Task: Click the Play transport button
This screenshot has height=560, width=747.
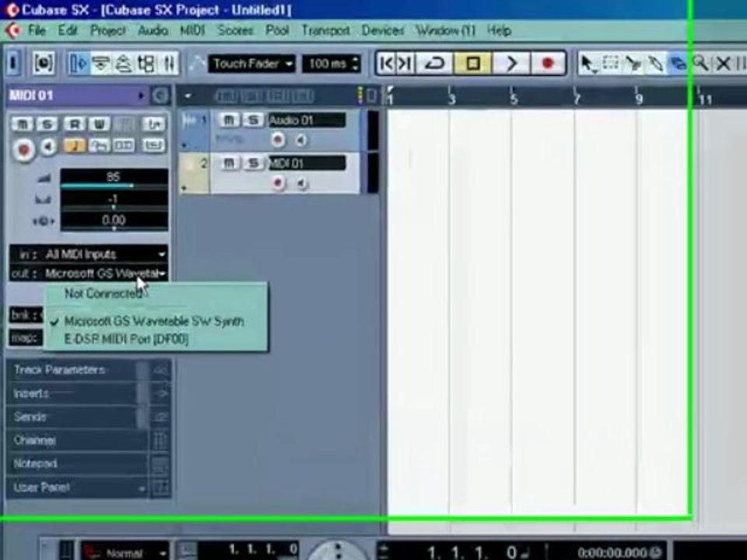Action: click(x=511, y=63)
